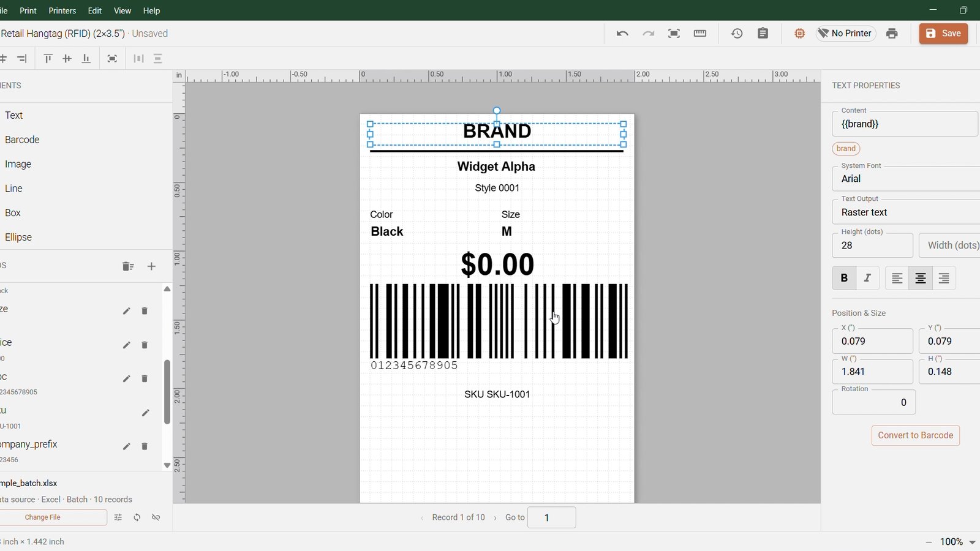The width and height of the screenshot is (980, 551).
Task: Open the history clock icon
Action: (737, 34)
